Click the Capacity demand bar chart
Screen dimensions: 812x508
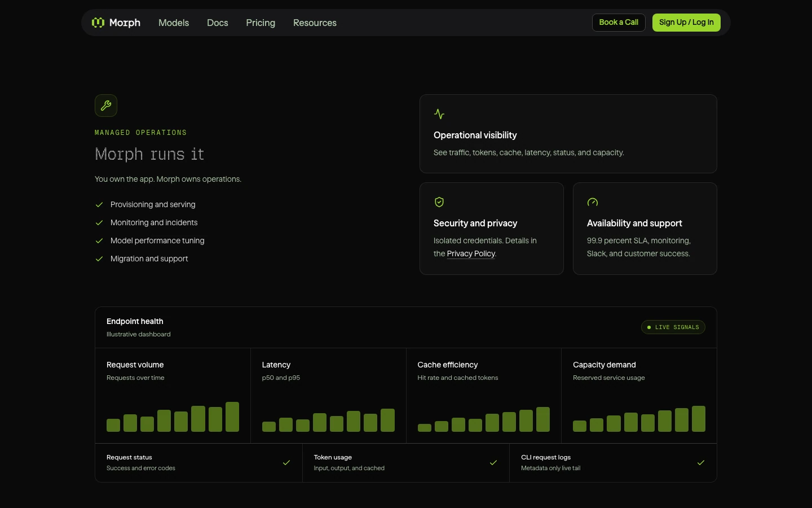[x=639, y=418]
